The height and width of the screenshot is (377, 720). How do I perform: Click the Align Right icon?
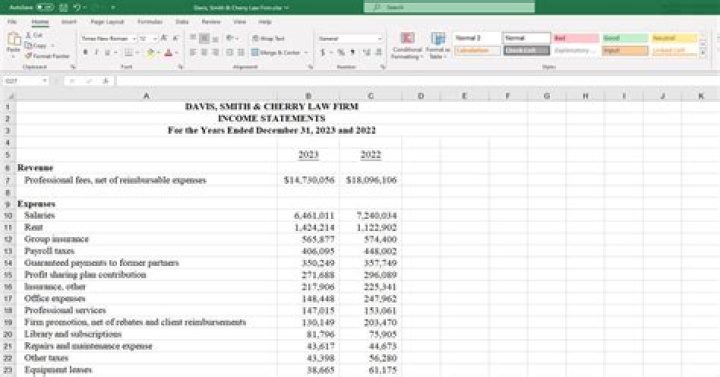[215, 52]
